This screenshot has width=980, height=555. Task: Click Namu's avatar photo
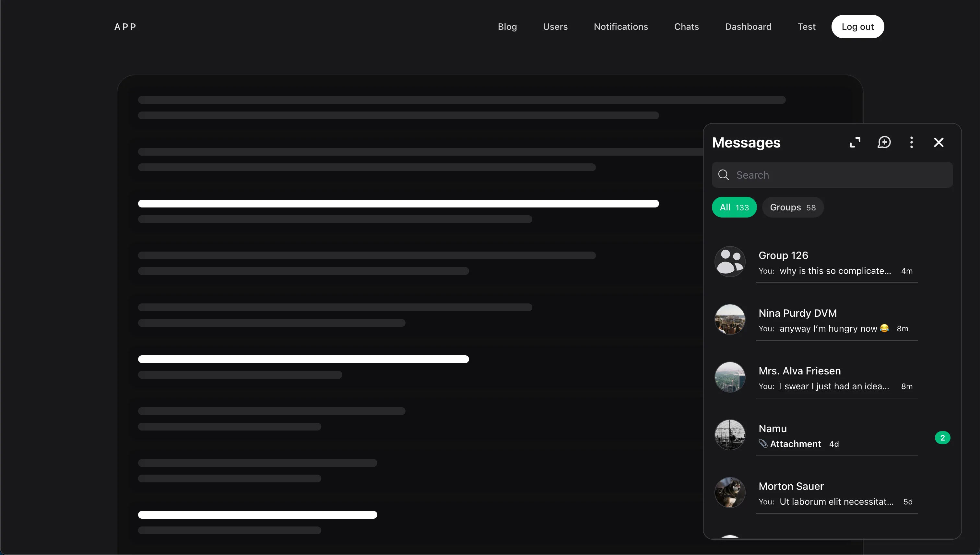(x=729, y=435)
